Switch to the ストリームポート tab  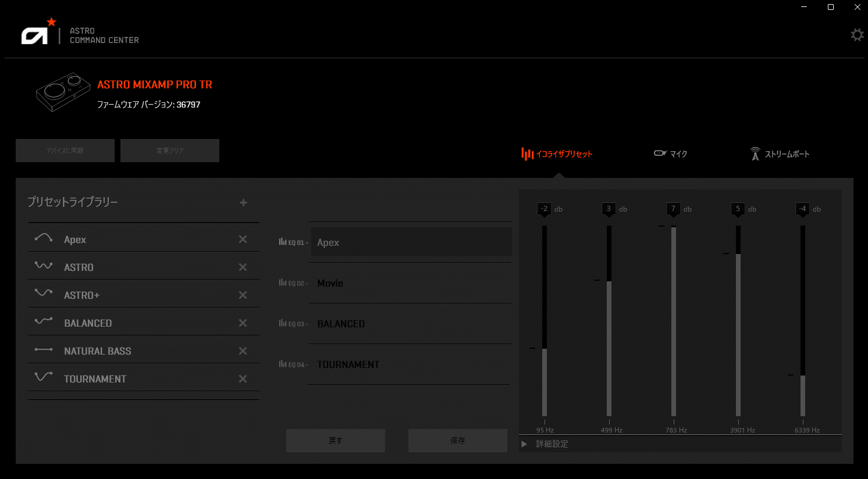click(780, 154)
